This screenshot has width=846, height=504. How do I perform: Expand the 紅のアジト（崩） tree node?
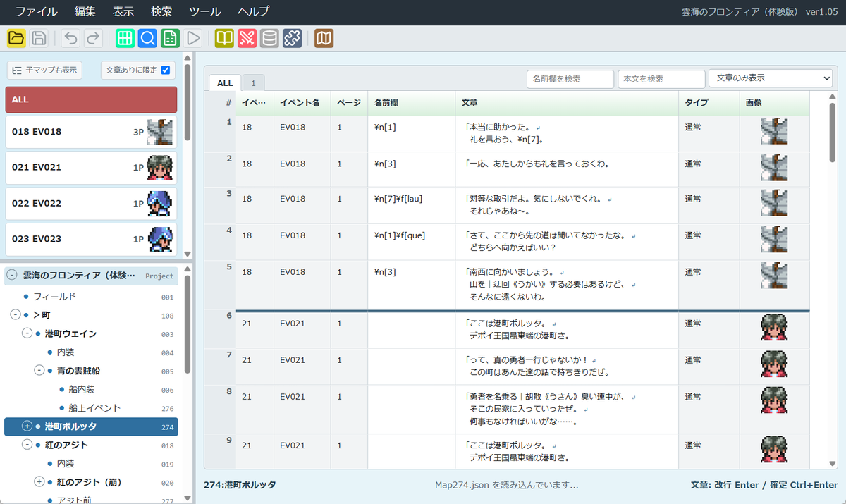click(39, 482)
